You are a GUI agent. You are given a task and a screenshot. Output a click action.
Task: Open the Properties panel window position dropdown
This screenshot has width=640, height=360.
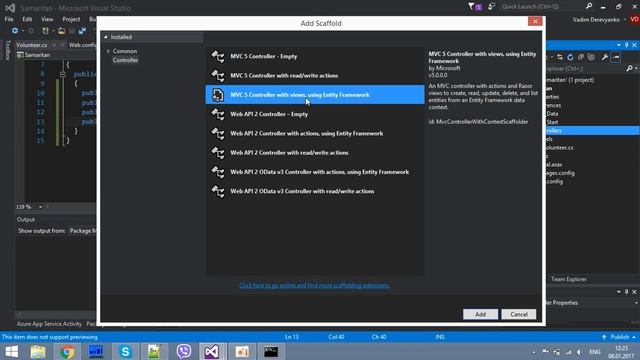(619, 292)
